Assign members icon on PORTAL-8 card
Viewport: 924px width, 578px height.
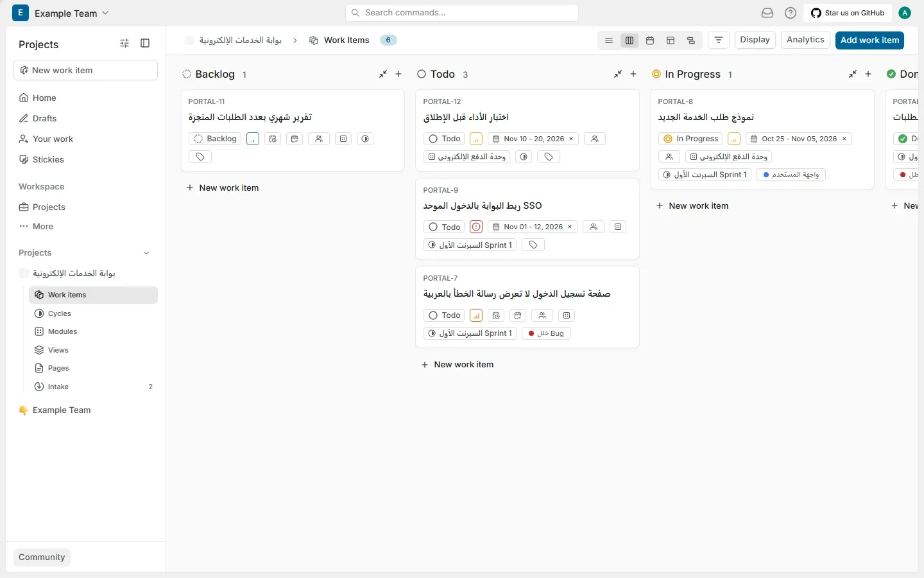(x=669, y=157)
